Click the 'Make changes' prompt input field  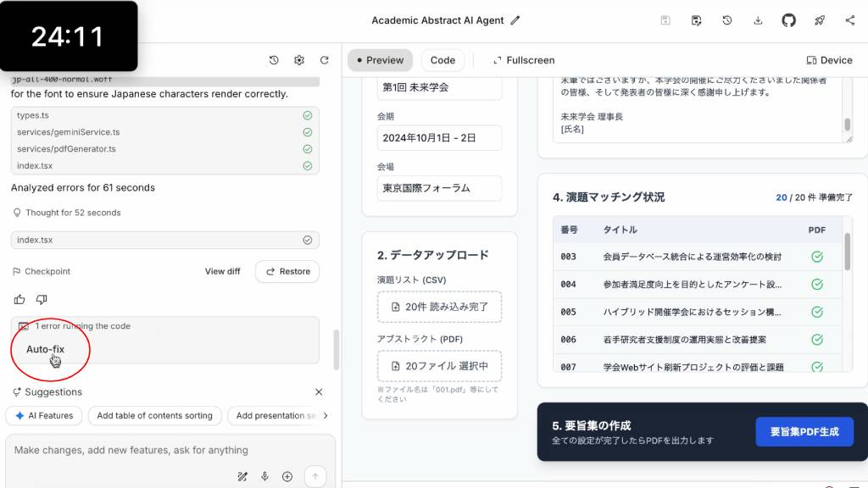click(x=161, y=451)
